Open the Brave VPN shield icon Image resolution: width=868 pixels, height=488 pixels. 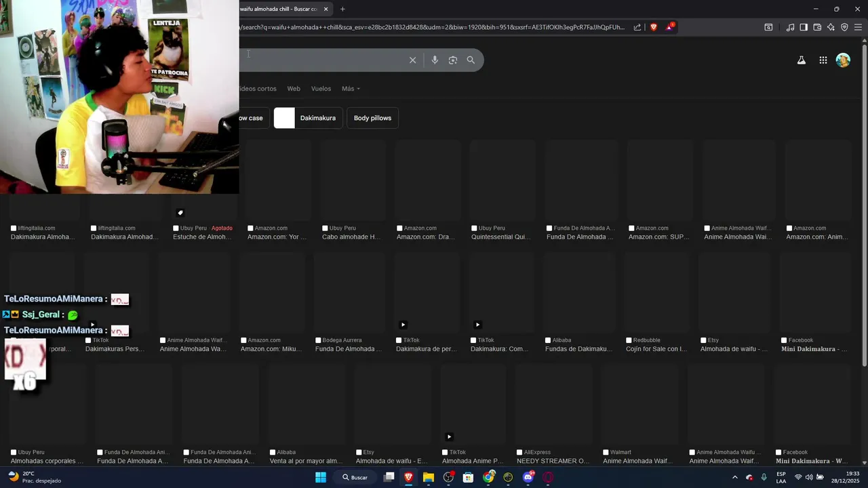click(x=844, y=27)
